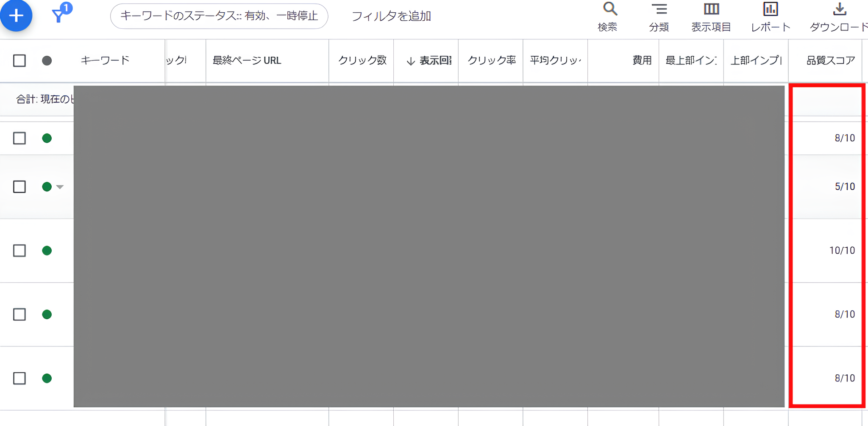The width and height of the screenshot is (868, 426).
Task: Click the green status dot on the first keyword row
Action: click(47, 138)
